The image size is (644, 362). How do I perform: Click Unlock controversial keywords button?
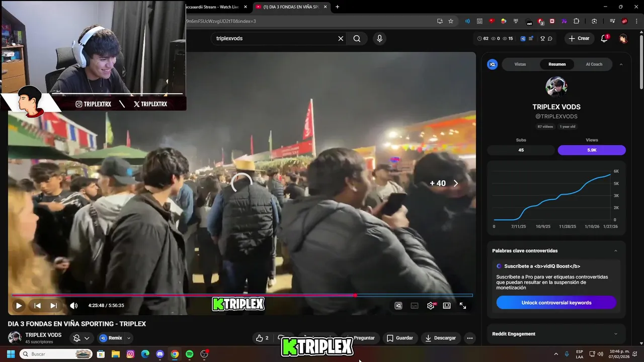coord(556,303)
